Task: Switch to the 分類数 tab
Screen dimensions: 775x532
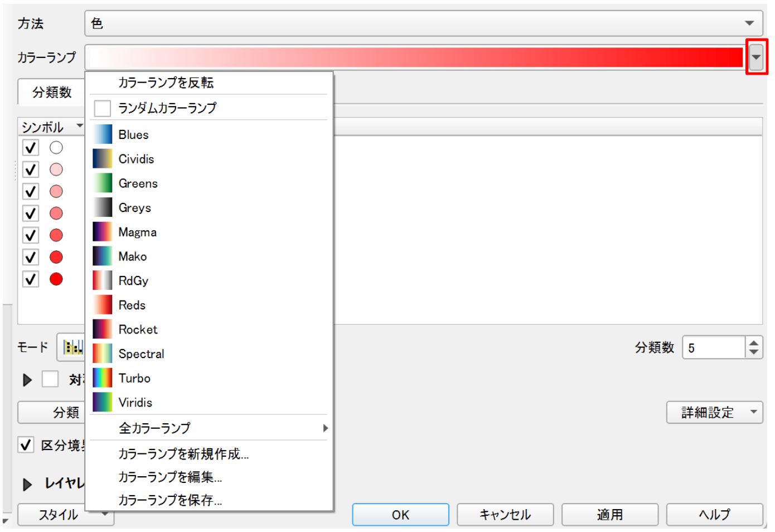Action: click(52, 92)
